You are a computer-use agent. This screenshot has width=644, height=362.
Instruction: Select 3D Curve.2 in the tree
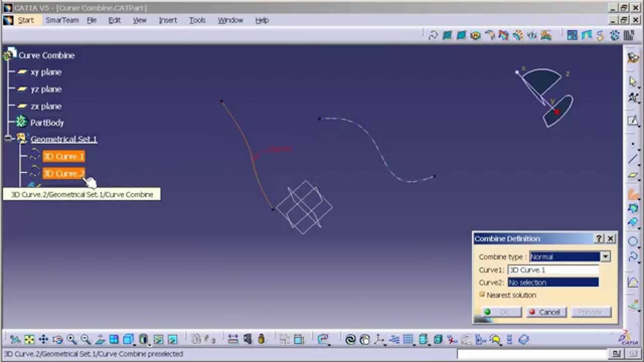click(63, 173)
